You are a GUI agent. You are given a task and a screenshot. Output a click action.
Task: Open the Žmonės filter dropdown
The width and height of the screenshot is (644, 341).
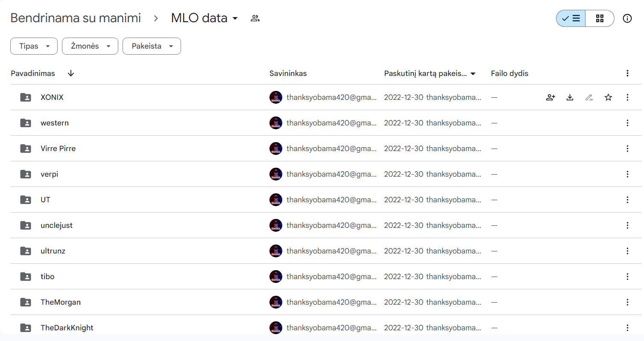[x=90, y=46]
